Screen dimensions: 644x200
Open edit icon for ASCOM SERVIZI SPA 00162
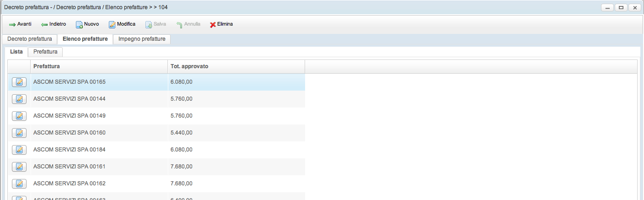tap(19, 184)
